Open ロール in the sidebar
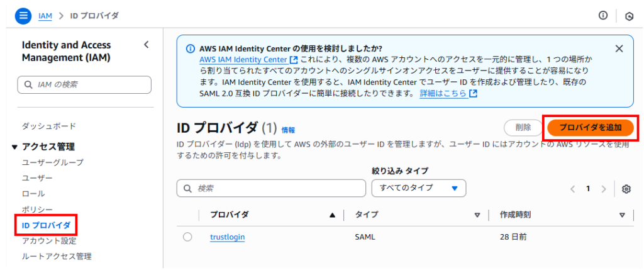Image resolution: width=644 pixels, height=270 pixels. tap(33, 194)
